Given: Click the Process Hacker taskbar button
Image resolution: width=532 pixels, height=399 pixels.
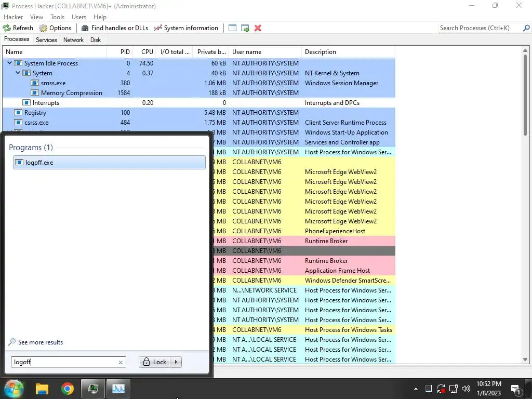Looking at the screenshot, I should point(93,389).
